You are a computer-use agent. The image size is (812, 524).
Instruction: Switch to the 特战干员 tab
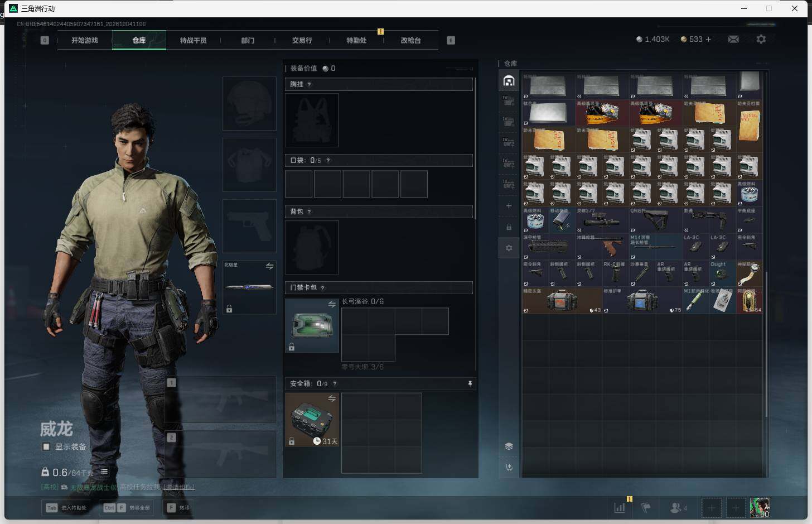point(194,40)
